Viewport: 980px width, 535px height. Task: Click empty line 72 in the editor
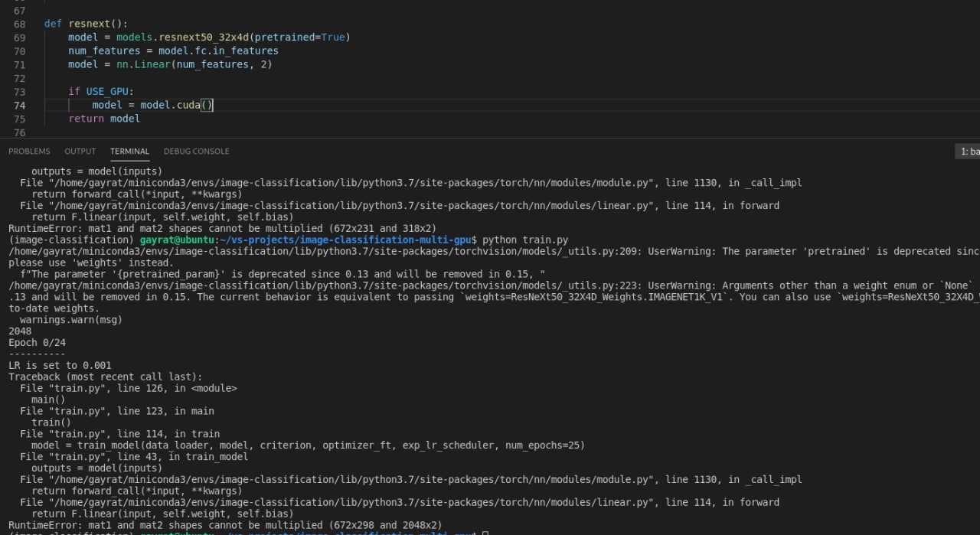coord(230,78)
